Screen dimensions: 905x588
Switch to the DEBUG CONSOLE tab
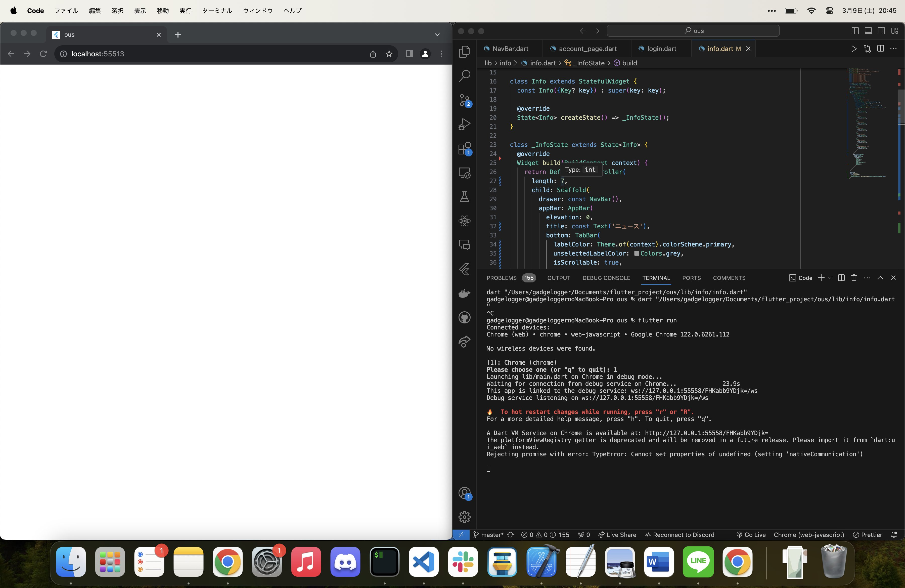(x=606, y=278)
